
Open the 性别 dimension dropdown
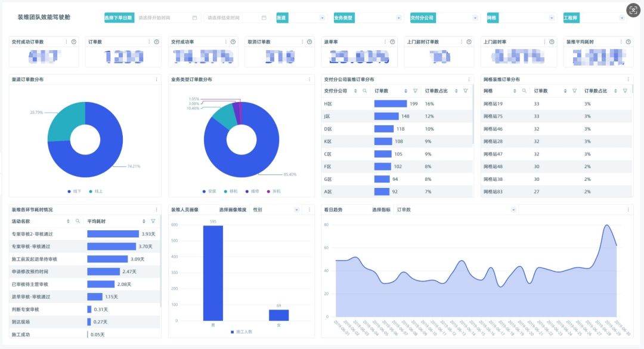click(x=275, y=209)
